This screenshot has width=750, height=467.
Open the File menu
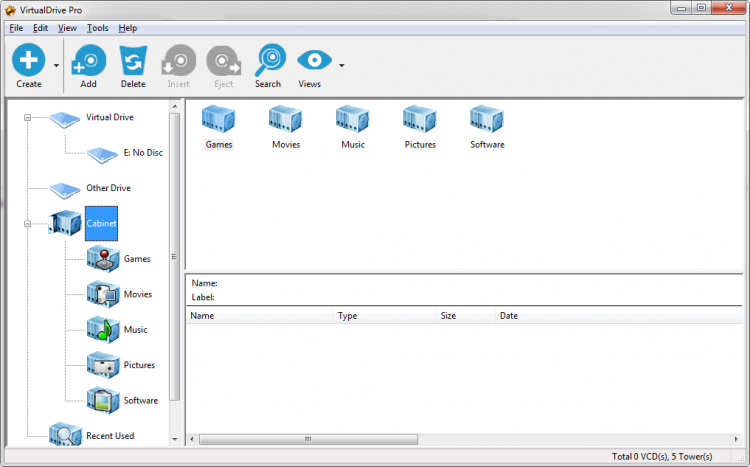16,28
